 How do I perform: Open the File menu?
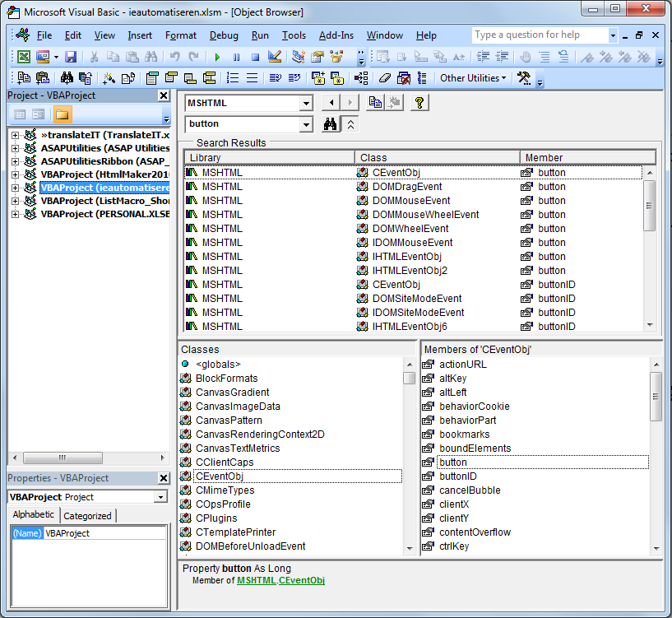(x=44, y=35)
